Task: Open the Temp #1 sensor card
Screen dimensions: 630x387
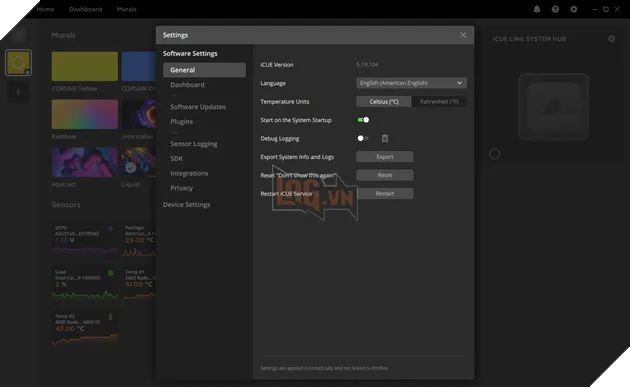Action: point(139,284)
